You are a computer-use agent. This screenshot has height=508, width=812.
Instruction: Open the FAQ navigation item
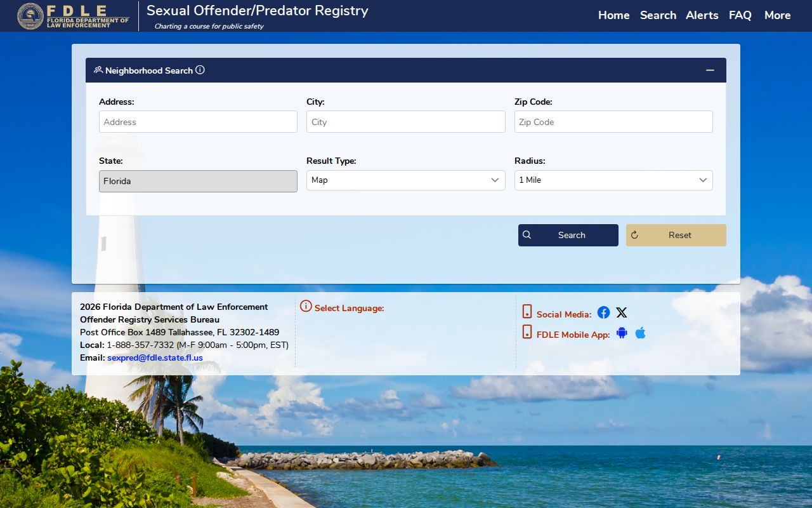pos(740,15)
